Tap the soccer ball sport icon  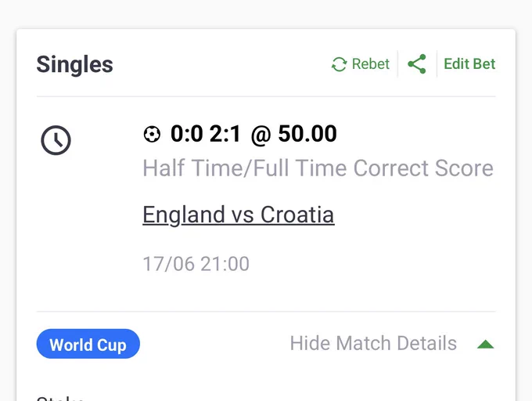coord(152,134)
